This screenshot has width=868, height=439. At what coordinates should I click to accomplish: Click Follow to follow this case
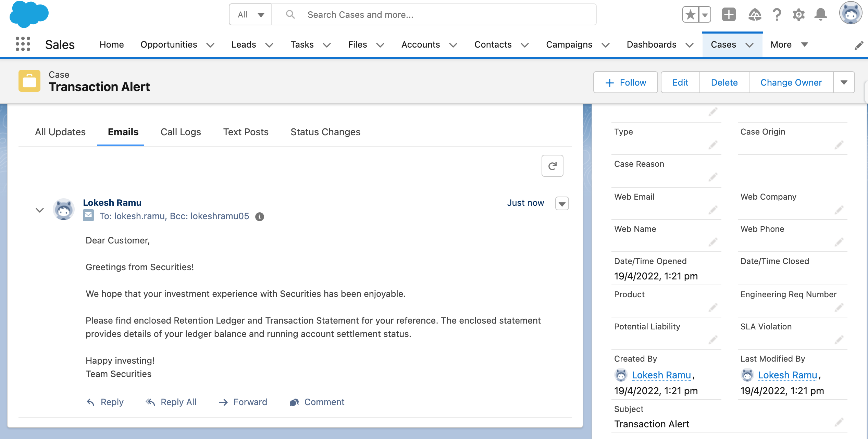tap(625, 82)
